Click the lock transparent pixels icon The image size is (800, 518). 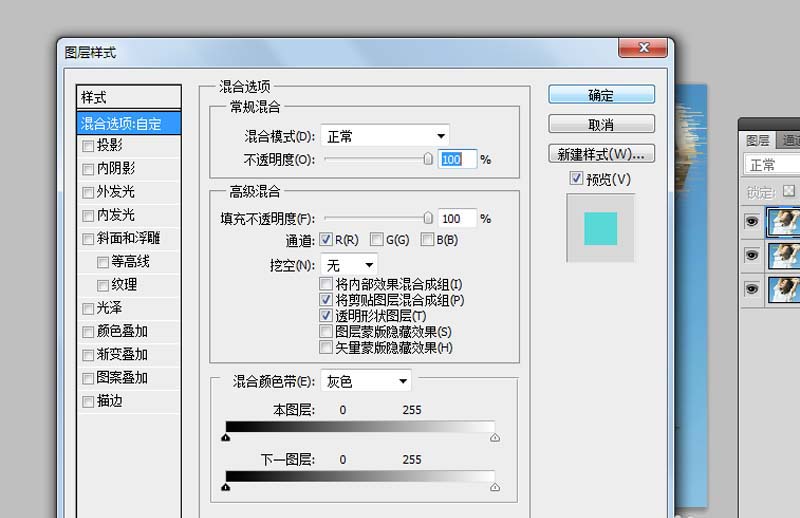[789, 191]
